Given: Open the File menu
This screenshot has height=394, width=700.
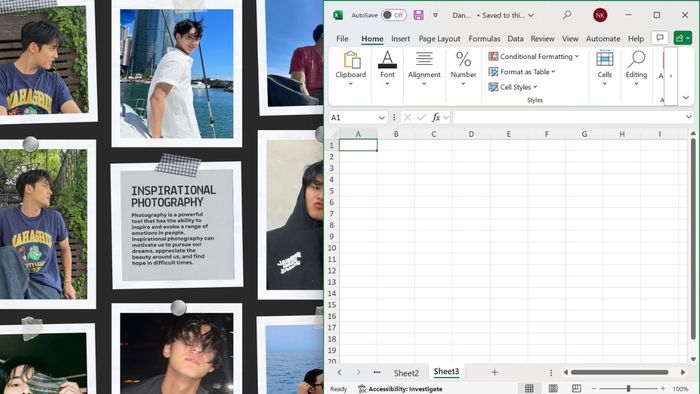Looking at the screenshot, I should pyautogui.click(x=342, y=39).
